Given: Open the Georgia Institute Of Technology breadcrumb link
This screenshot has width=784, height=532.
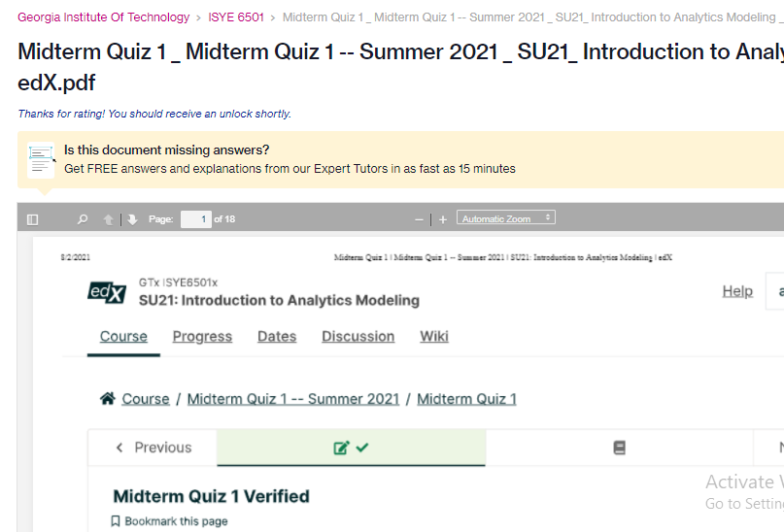Looking at the screenshot, I should (104, 17).
